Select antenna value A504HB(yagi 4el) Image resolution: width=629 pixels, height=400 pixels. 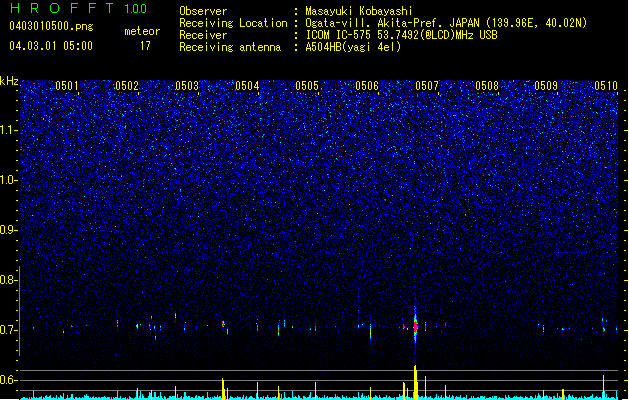tap(353, 47)
